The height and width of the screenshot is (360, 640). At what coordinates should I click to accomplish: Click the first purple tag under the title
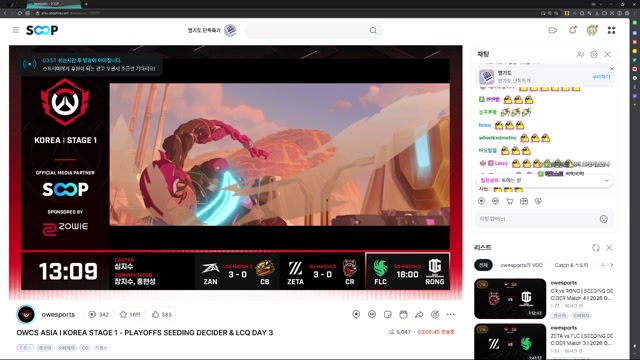tap(25, 348)
